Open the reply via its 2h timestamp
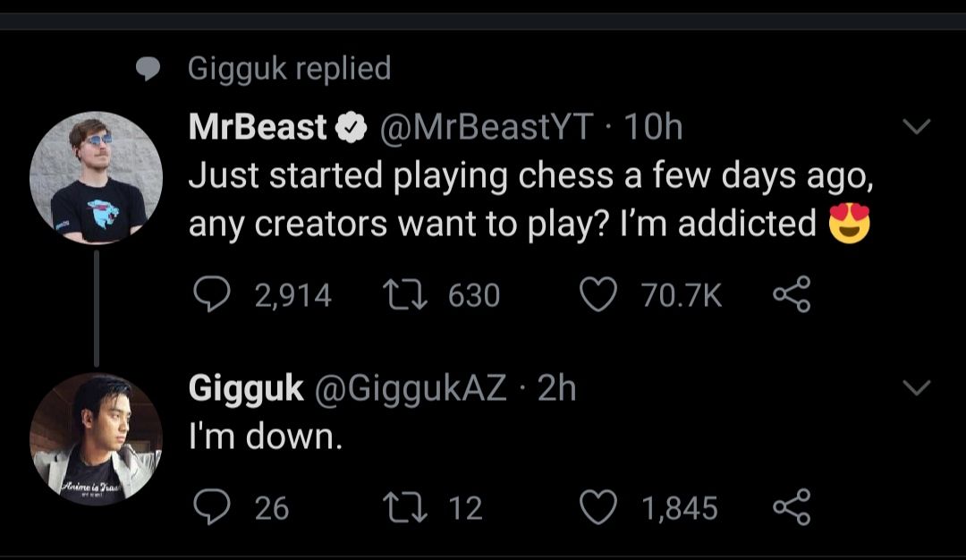This screenshot has height=560, width=966. pyautogui.click(x=555, y=388)
